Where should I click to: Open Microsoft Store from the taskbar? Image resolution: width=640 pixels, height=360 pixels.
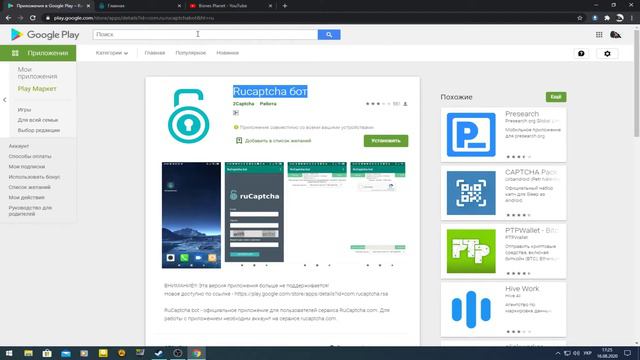point(47,353)
